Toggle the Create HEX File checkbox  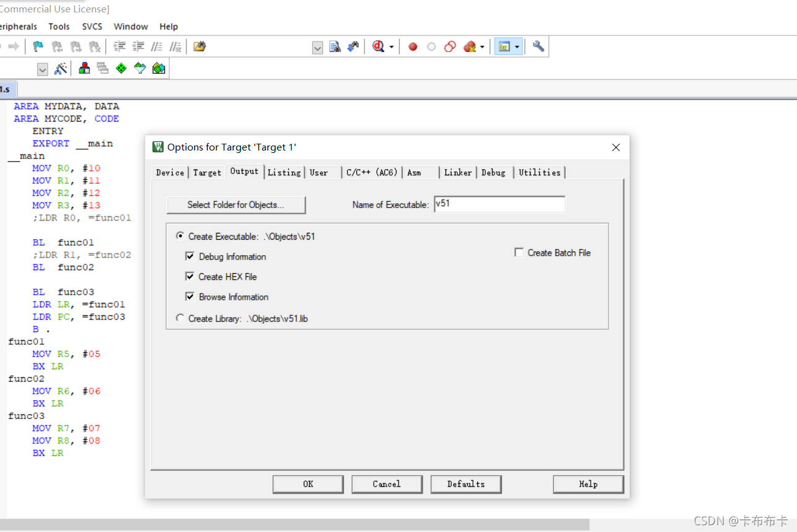point(190,276)
